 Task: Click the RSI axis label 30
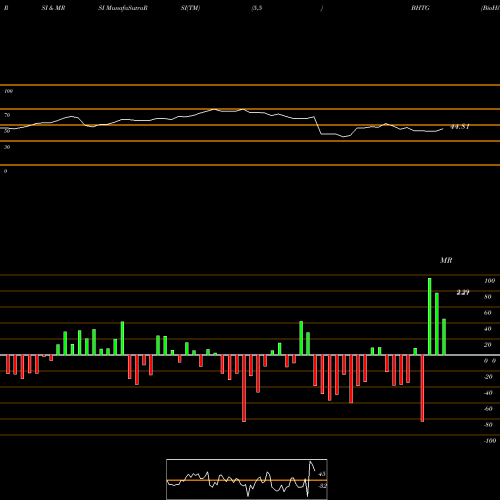[7, 147]
